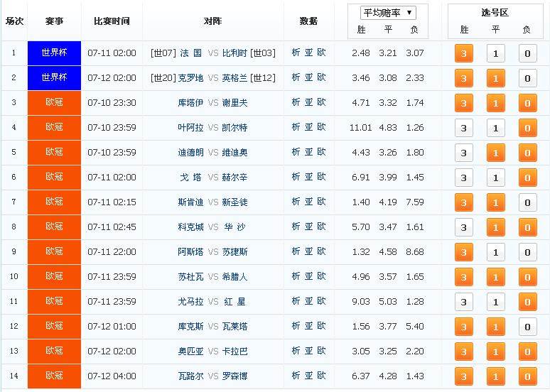The image size is (550, 392).
Task: Click the 奥匹亚 team link
Action: click(x=191, y=352)
